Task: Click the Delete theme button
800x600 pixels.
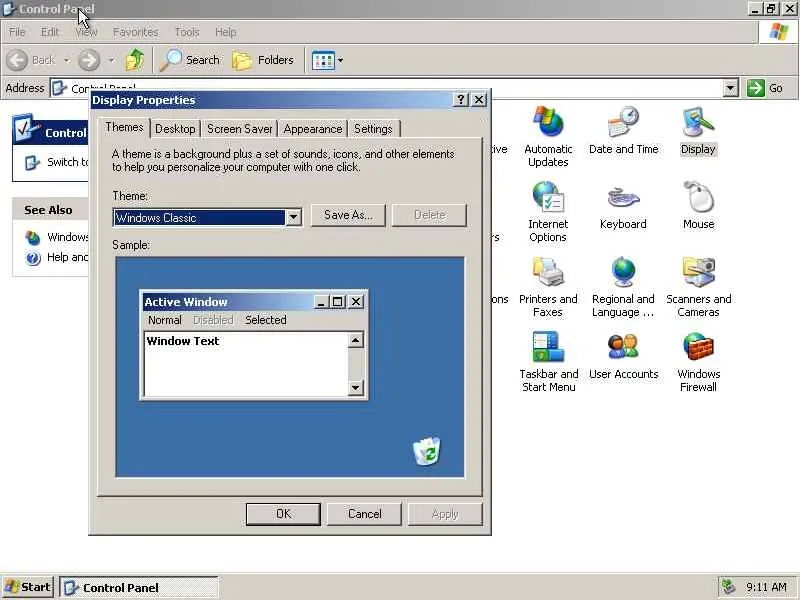Action: click(x=430, y=215)
